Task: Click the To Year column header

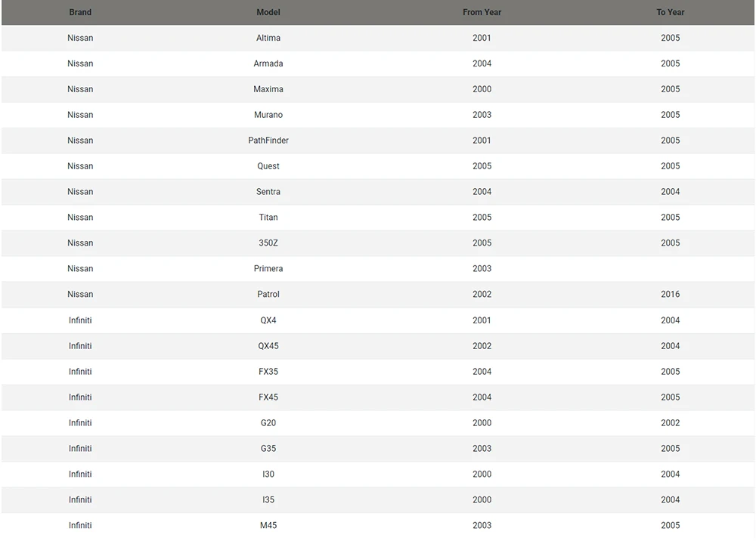Action: coord(670,12)
